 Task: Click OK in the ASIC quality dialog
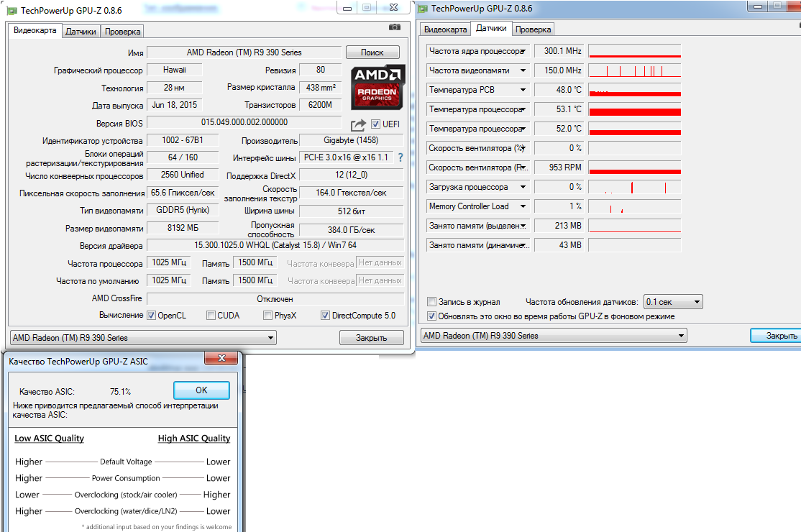point(202,390)
